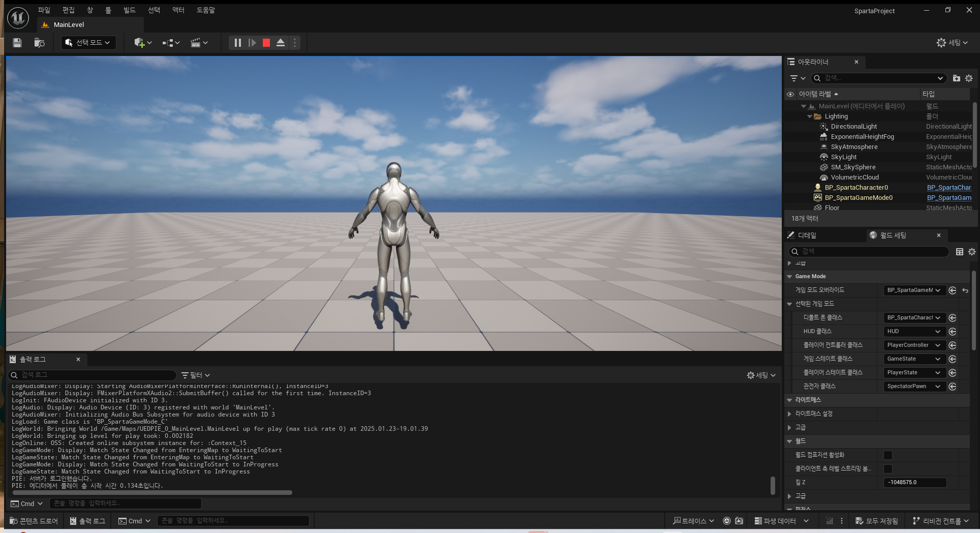The image size is (980, 533).
Task: Reset 게임 모드 오버라이드 to default value
Action: point(965,290)
